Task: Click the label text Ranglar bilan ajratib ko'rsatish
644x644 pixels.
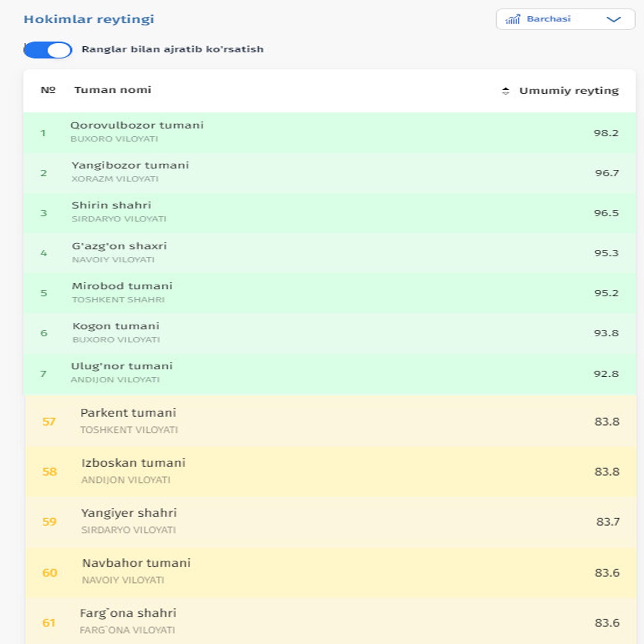Action: coord(173,49)
